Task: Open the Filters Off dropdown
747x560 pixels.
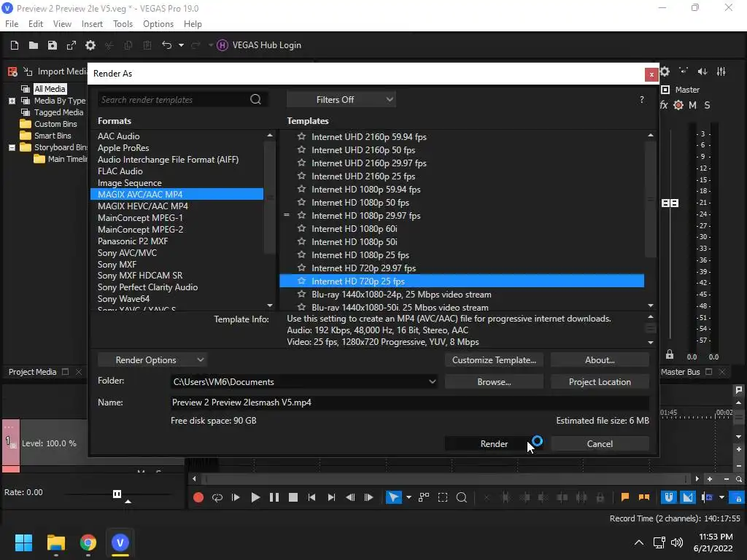Action: 341,99
